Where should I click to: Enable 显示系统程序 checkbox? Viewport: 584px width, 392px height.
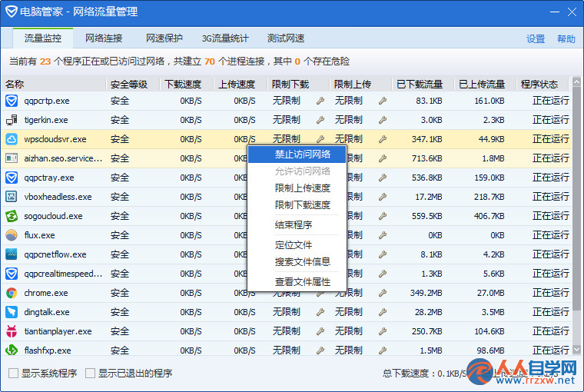[x=13, y=373]
